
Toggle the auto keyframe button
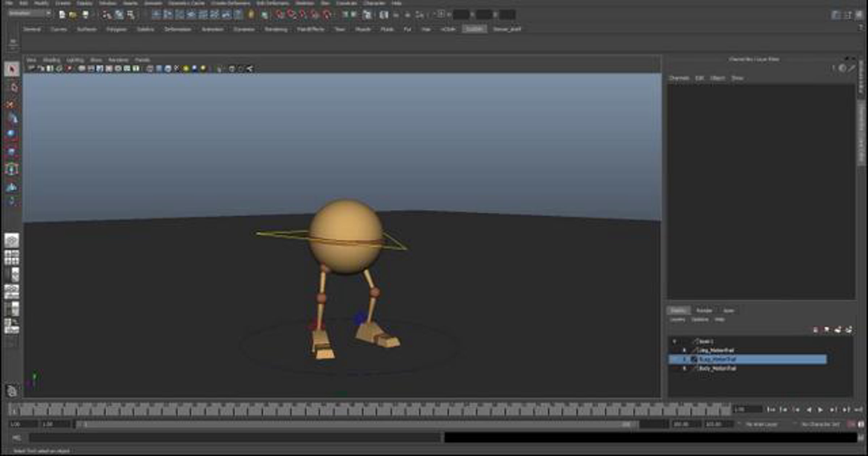coord(851,424)
